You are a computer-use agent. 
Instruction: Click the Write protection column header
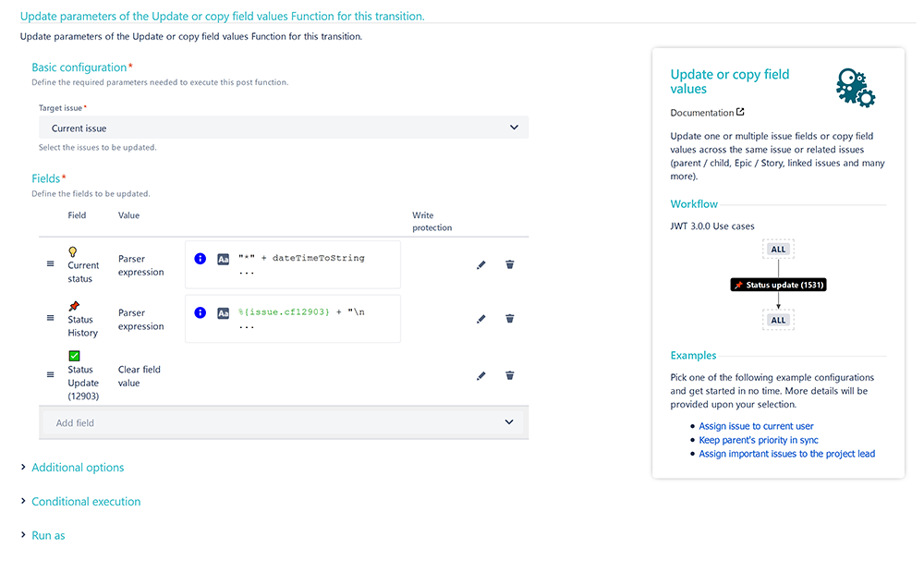[432, 222]
